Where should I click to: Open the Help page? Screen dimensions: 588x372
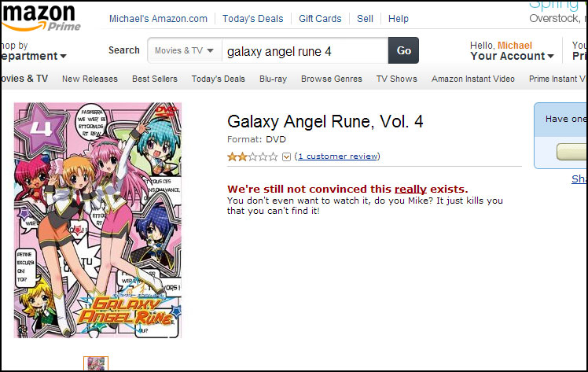(399, 19)
